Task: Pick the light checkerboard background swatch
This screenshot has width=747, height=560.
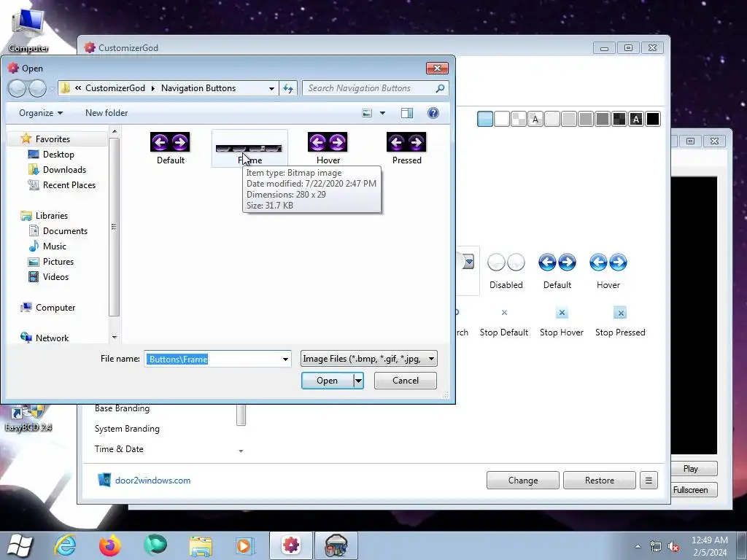Action: point(519,119)
